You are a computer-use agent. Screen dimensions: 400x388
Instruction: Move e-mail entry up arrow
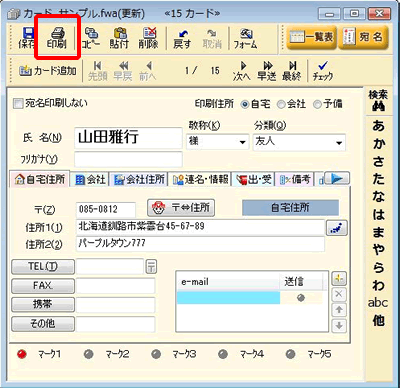click(339, 310)
